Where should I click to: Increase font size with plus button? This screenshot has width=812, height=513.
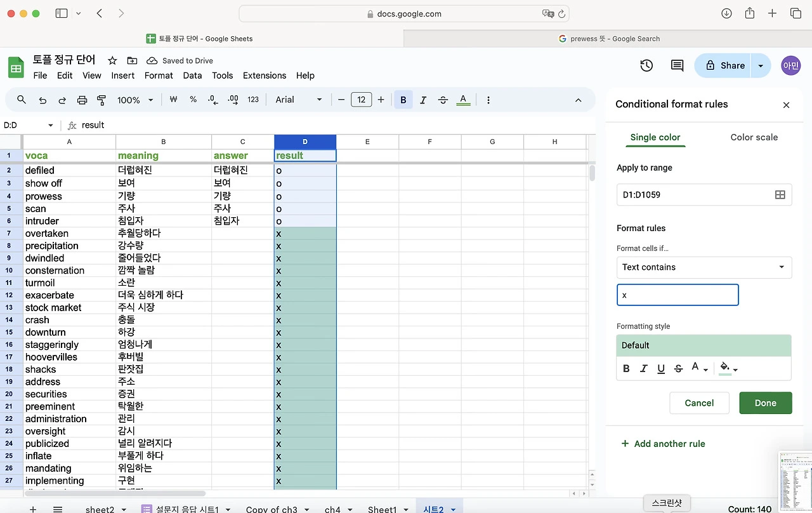click(x=381, y=100)
